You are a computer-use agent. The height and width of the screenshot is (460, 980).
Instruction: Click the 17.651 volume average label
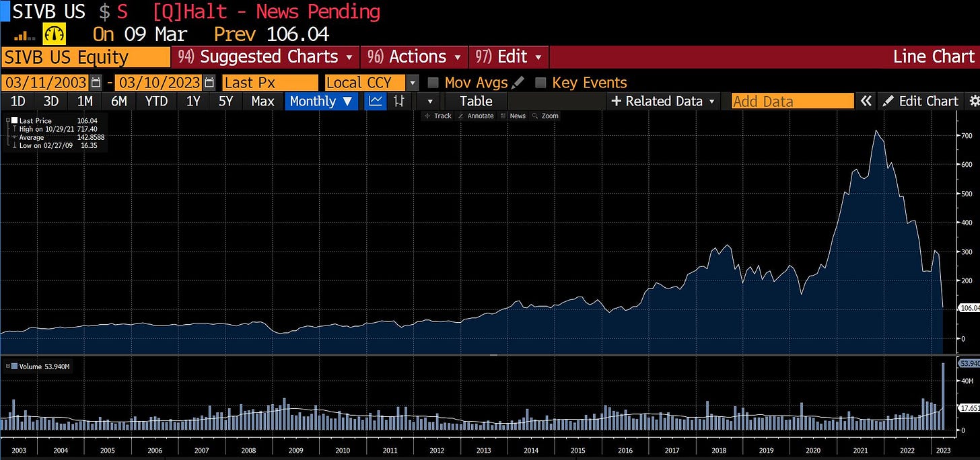pyautogui.click(x=969, y=408)
